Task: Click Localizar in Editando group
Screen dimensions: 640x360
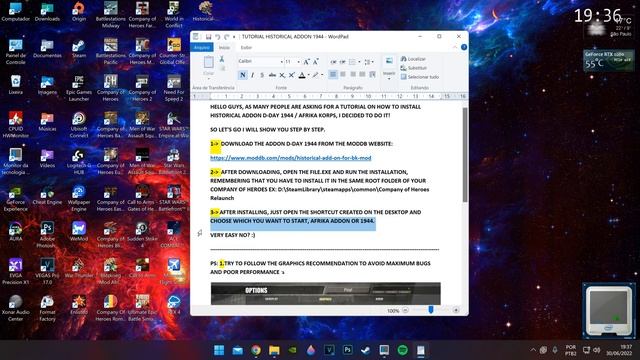Action: point(413,59)
